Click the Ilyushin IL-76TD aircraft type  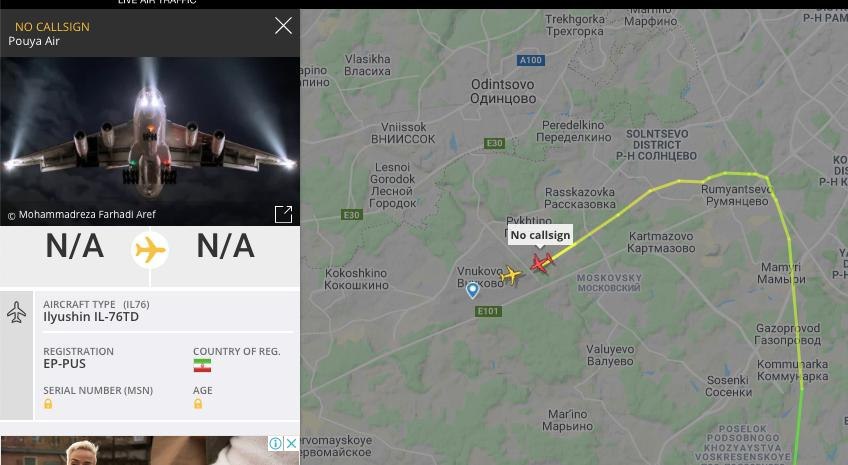[91, 317]
